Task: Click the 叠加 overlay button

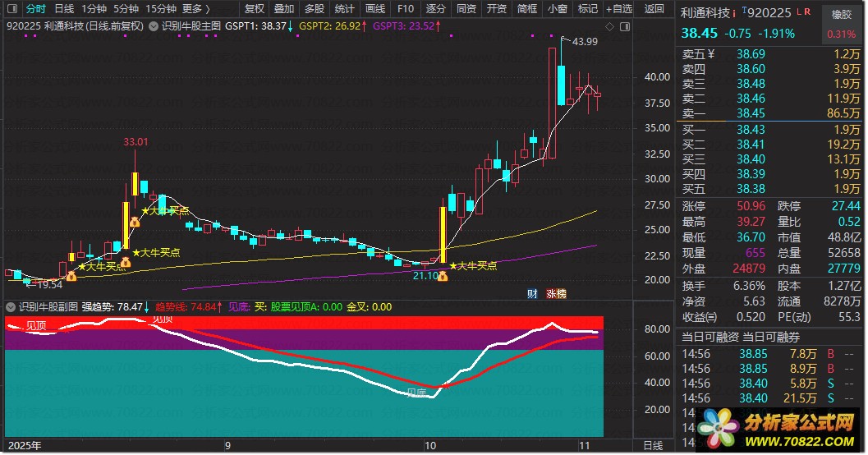Action: (x=284, y=9)
